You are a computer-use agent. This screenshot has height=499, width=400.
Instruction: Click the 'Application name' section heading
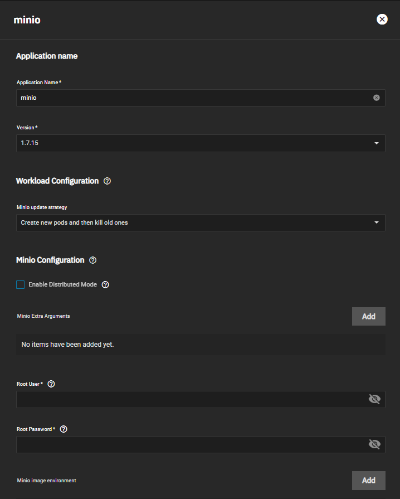click(x=47, y=56)
